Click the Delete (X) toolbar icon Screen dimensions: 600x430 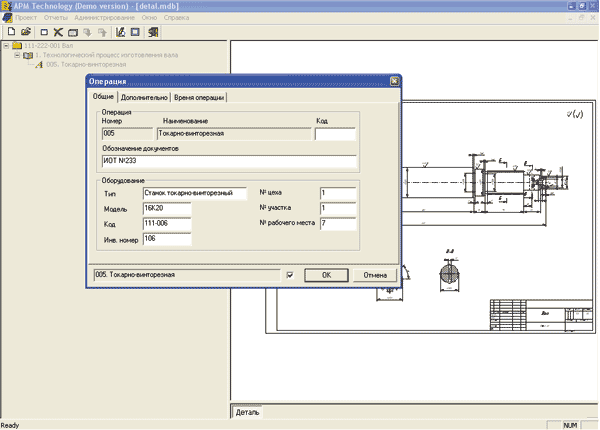[59, 32]
